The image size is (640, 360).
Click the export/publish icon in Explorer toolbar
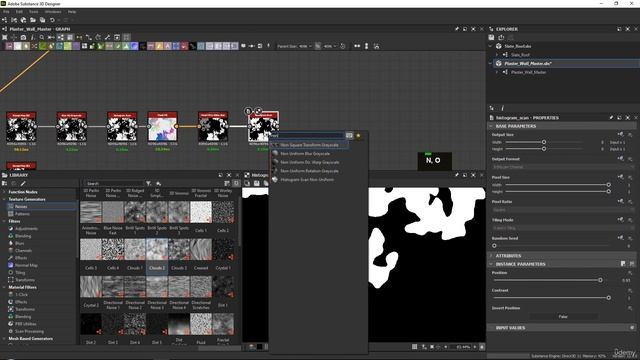pyautogui.click(x=501, y=37)
